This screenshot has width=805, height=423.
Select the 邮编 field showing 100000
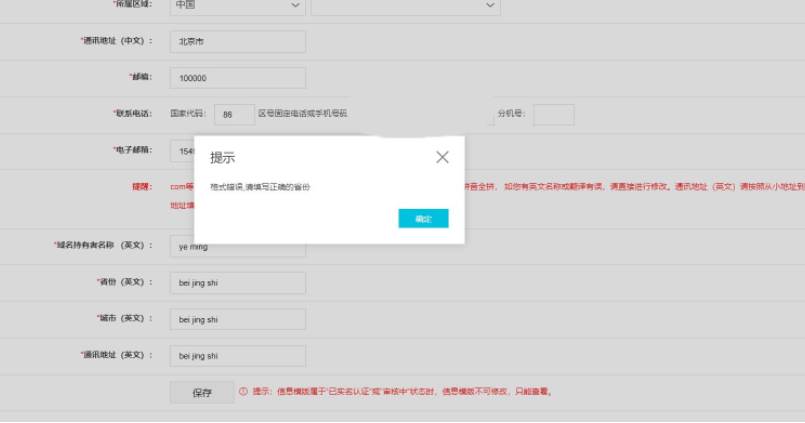click(x=237, y=78)
